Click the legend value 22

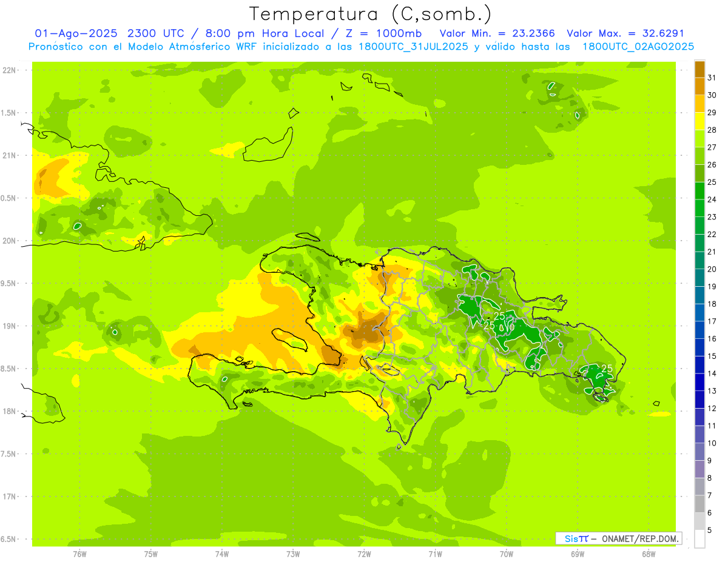coord(712,235)
